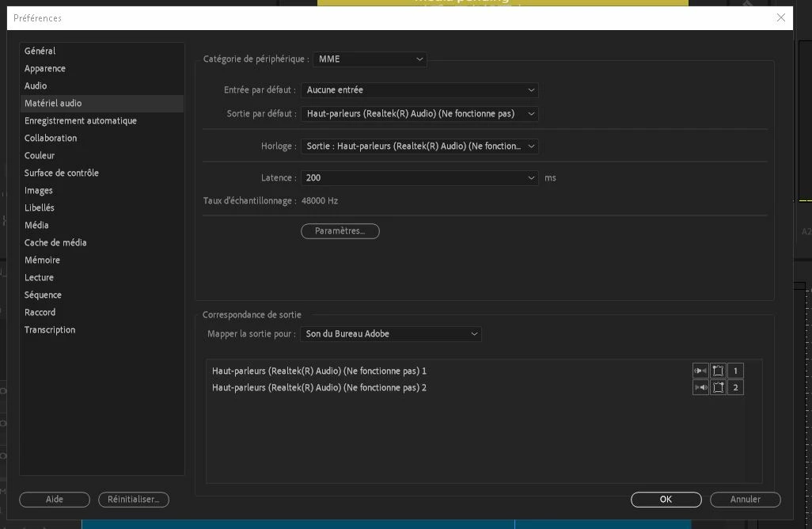Click the front-left surround position icon on output row 1
This screenshot has width=812, height=529.
coord(718,371)
